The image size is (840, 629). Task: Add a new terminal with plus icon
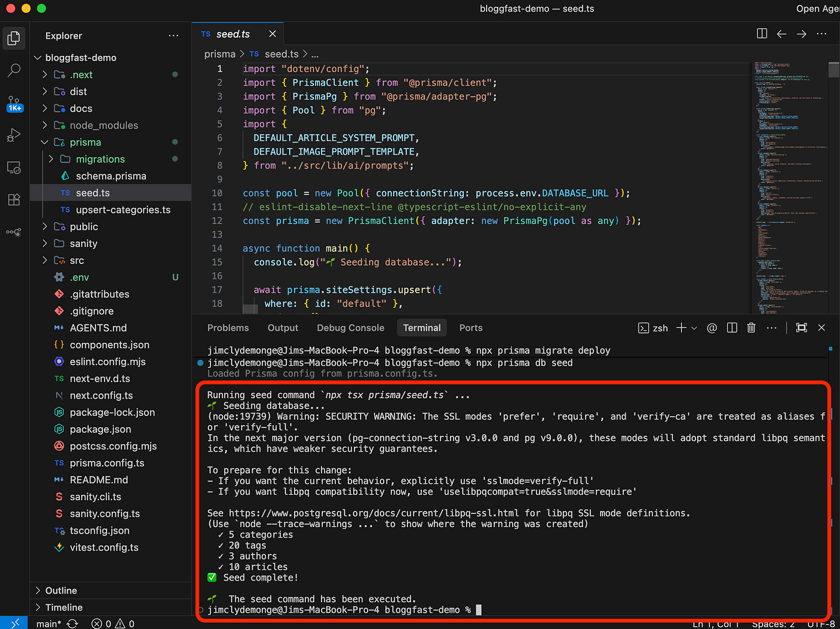click(x=681, y=327)
